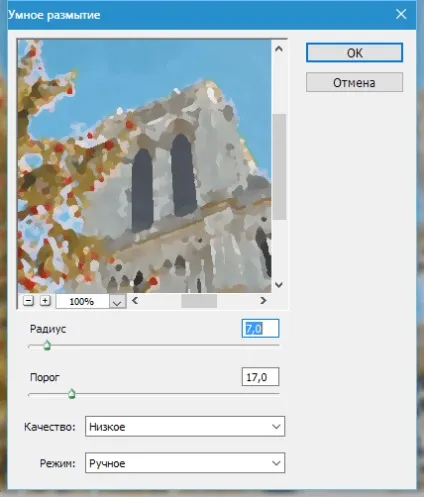Open the Качество dropdown showing Низкое

pyautogui.click(x=185, y=426)
